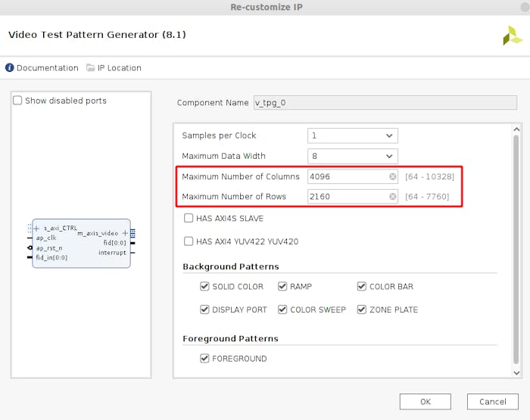Image resolution: width=530 pixels, height=420 pixels.
Task: Open Samples per Clock dropdown
Action: point(353,136)
